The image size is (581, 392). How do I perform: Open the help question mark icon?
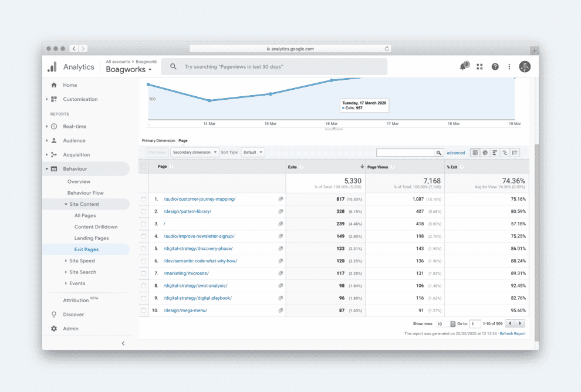pos(495,67)
